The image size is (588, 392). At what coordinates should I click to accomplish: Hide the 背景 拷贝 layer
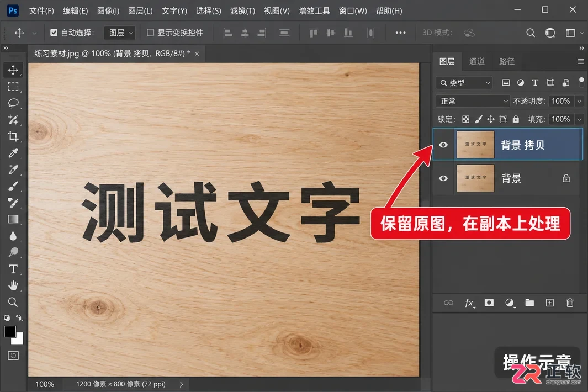click(443, 145)
